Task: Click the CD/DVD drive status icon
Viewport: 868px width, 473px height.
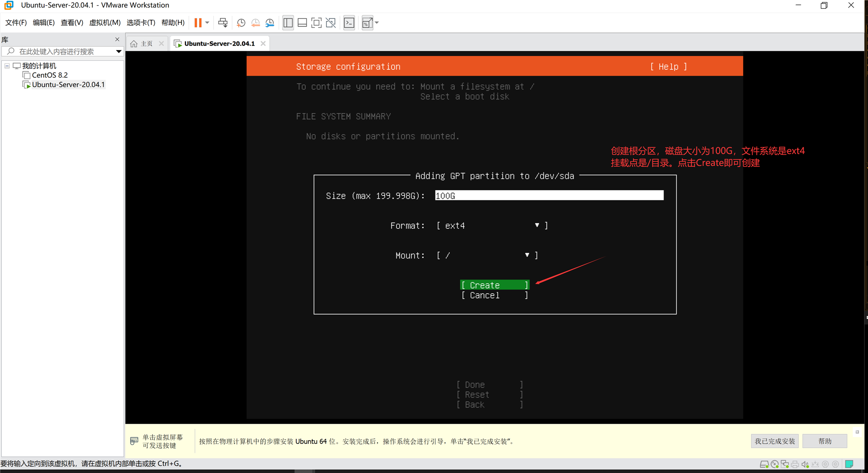Action: point(774,464)
